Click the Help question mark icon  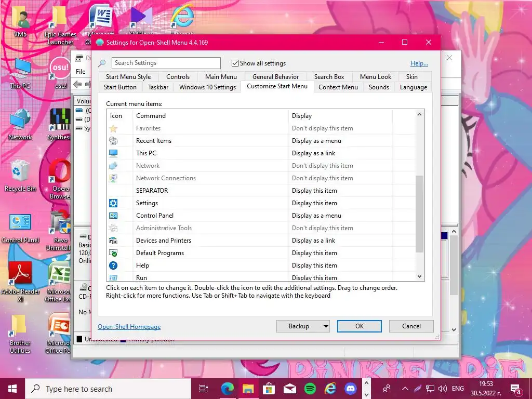(113, 265)
